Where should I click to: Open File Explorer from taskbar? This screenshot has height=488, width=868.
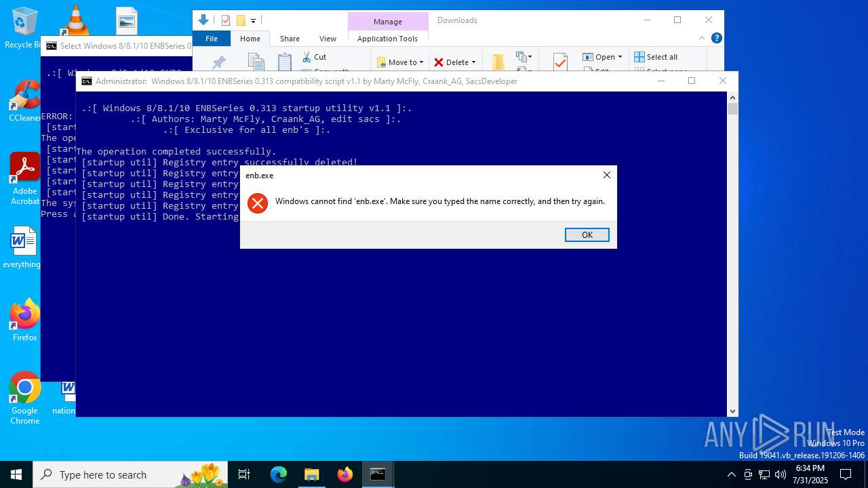click(x=311, y=474)
